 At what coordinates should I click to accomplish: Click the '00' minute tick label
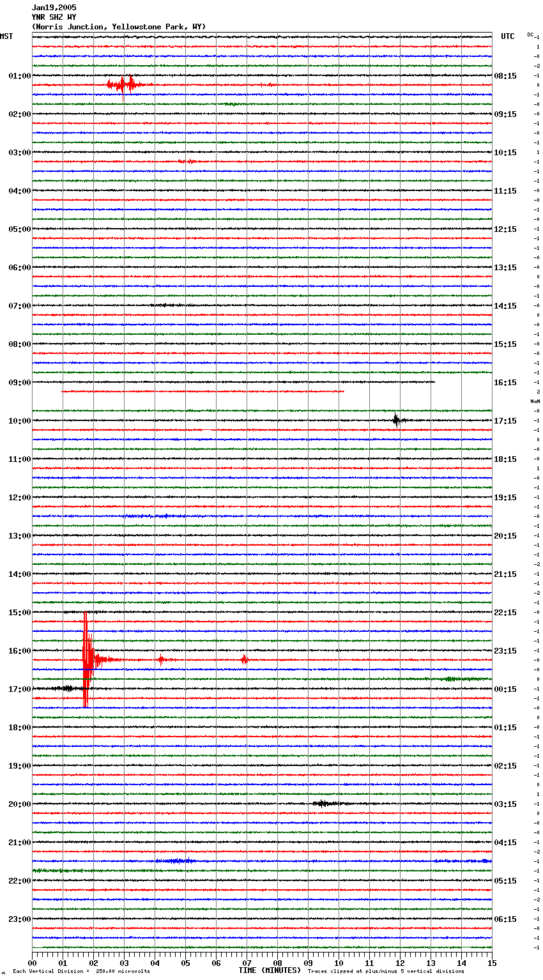tap(32, 963)
